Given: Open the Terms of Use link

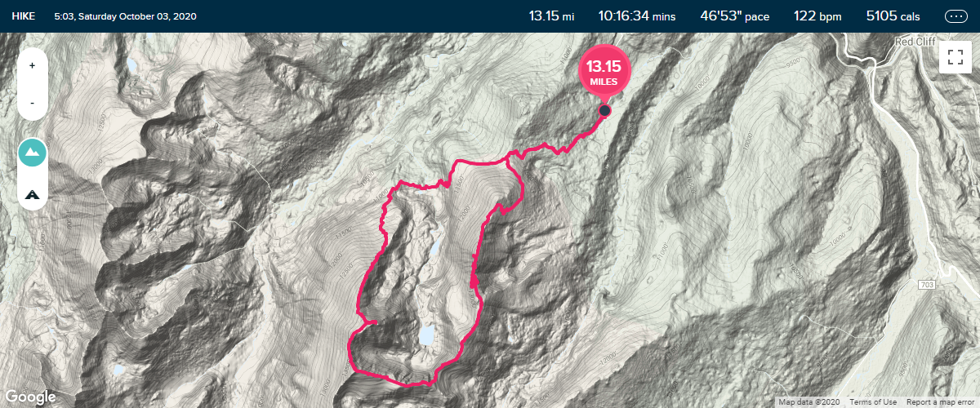Looking at the screenshot, I should [866, 402].
